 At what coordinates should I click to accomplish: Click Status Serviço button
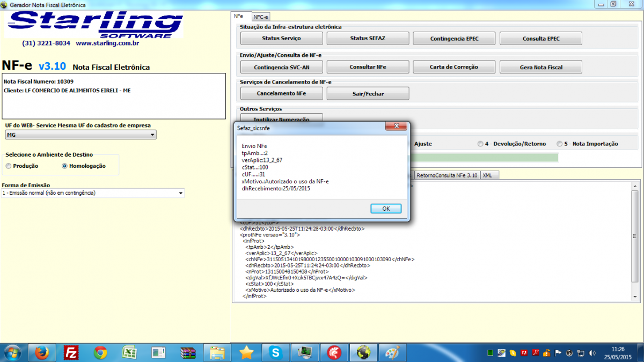click(281, 39)
